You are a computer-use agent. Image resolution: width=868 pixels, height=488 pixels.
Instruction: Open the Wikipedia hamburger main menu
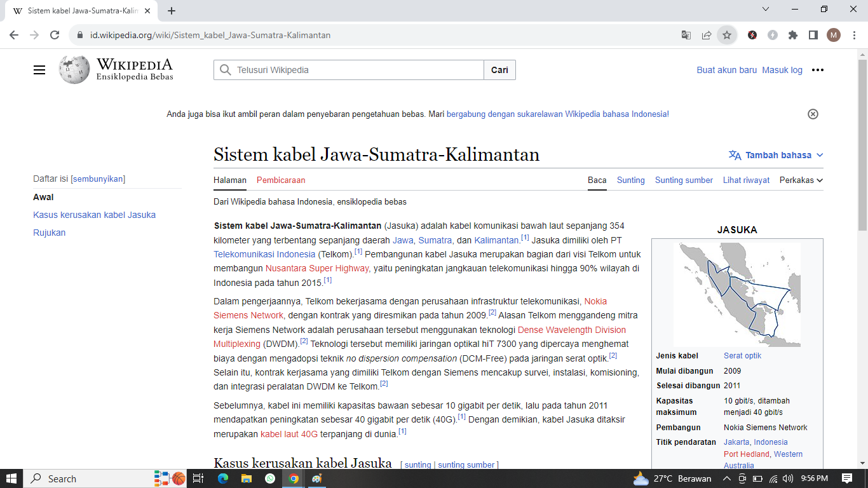click(39, 70)
